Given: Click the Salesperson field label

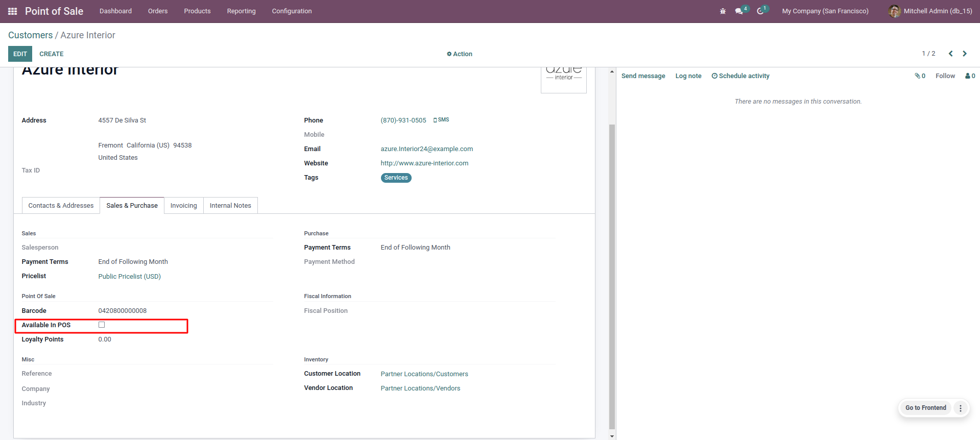Looking at the screenshot, I should [x=40, y=248].
